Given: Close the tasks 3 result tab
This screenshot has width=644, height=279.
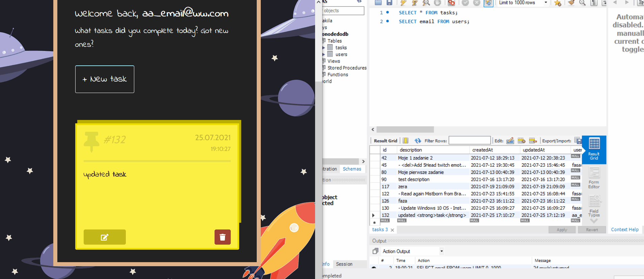Looking at the screenshot, I should (392, 230).
